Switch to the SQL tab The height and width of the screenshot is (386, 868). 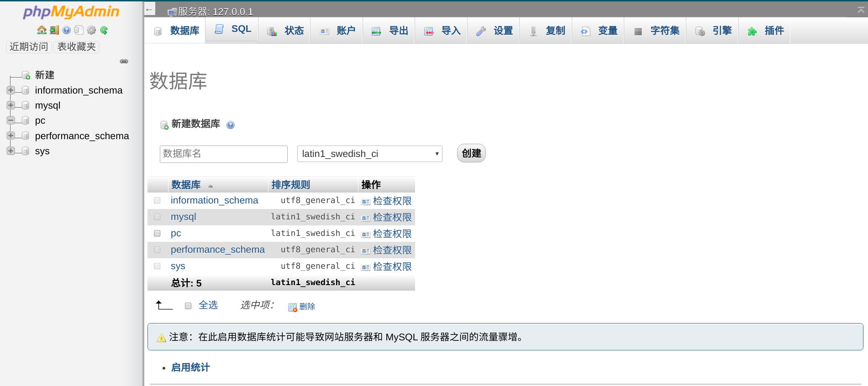click(232, 29)
